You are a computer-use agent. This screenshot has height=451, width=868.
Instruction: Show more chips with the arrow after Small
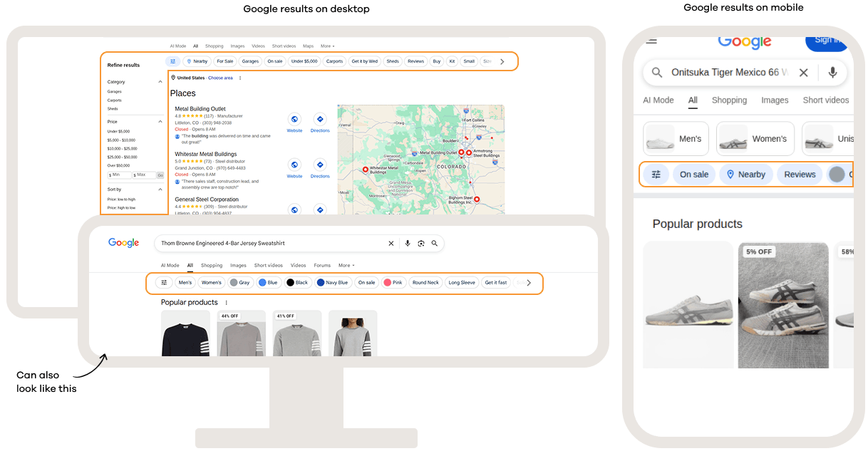point(502,61)
